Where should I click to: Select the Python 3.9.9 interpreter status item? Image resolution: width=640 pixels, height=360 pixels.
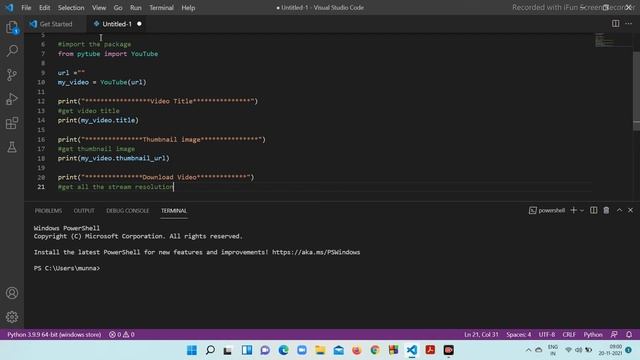54,334
